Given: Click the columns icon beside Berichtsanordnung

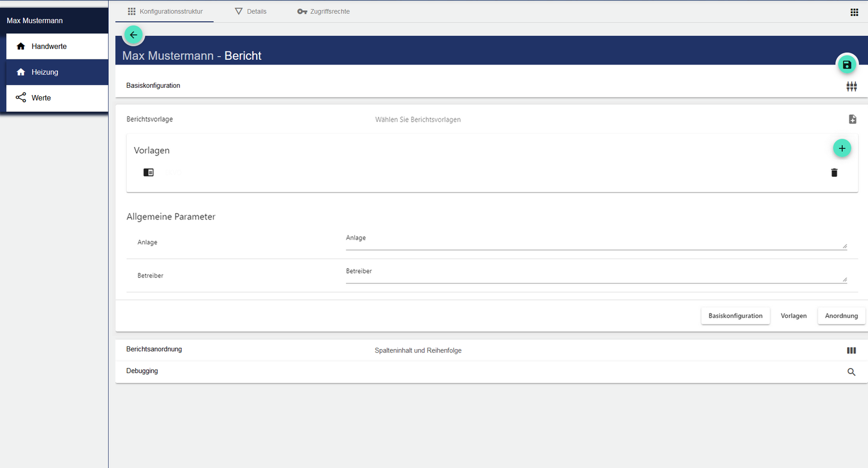Looking at the screenshot, I should click(x=851, y=351).
